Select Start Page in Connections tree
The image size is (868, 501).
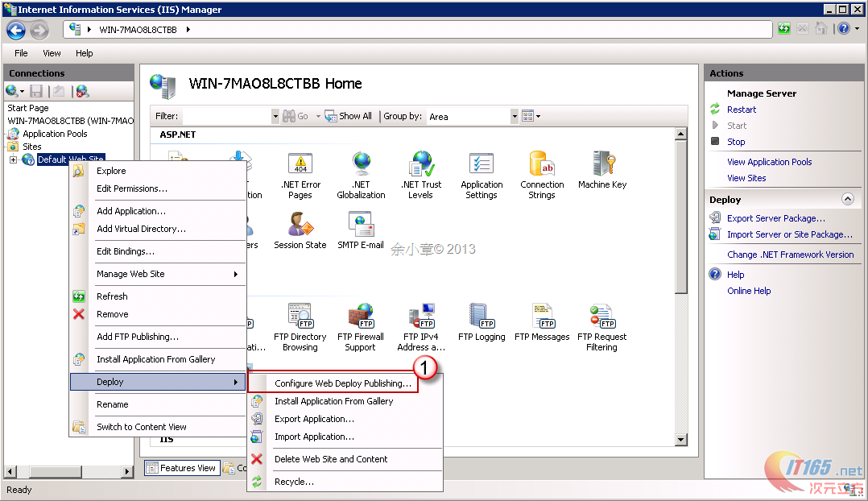point(27,108)
